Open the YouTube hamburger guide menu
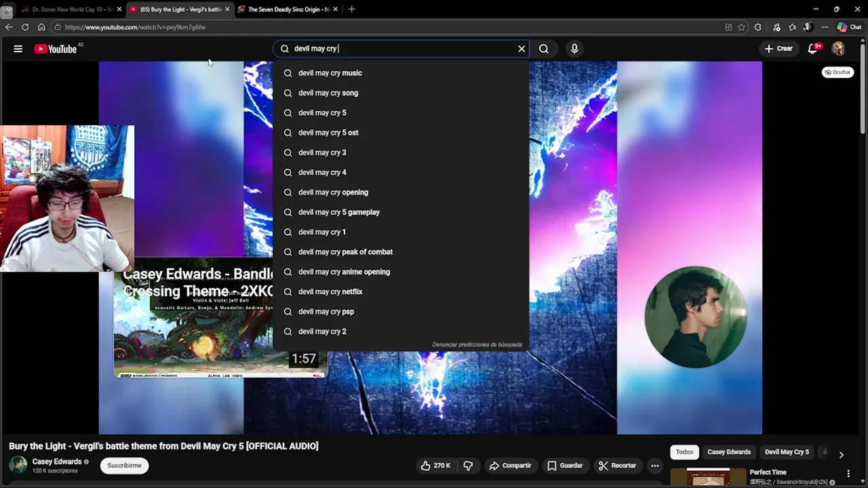Screen dimensions: 868x488 18,49
